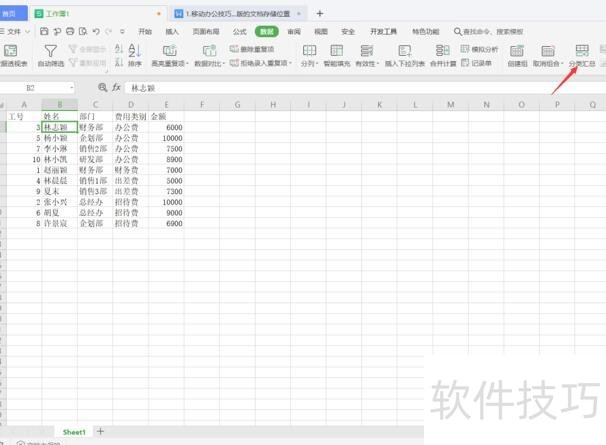This screenshot has width=606, height=445.
Task: Open the record form (记录单)
Action: [x=476, y=63]
